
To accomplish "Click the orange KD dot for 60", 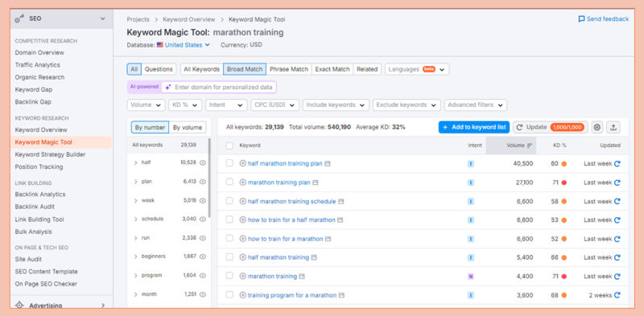I will 564,164.
